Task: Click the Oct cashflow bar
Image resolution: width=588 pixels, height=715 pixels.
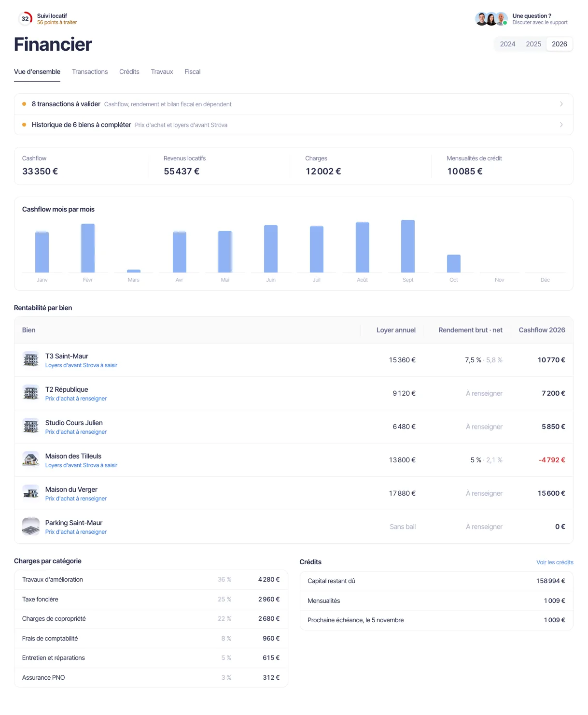Action: point(454,264)
